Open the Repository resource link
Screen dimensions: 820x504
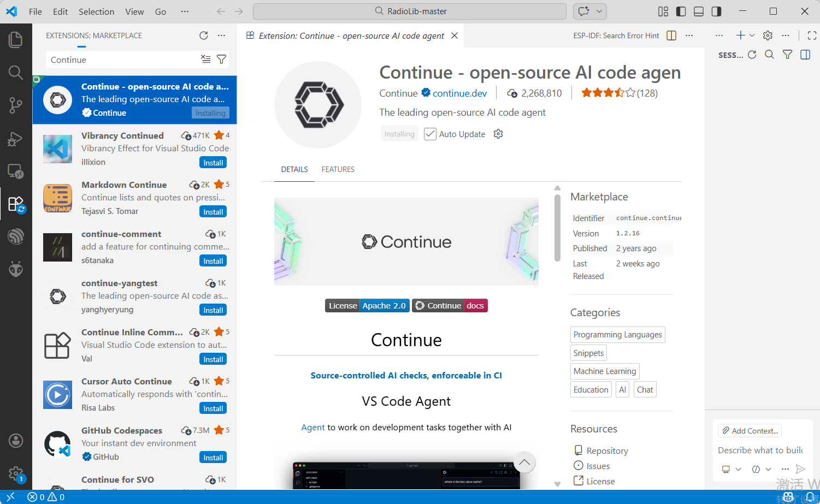click(x=607, y=450)
